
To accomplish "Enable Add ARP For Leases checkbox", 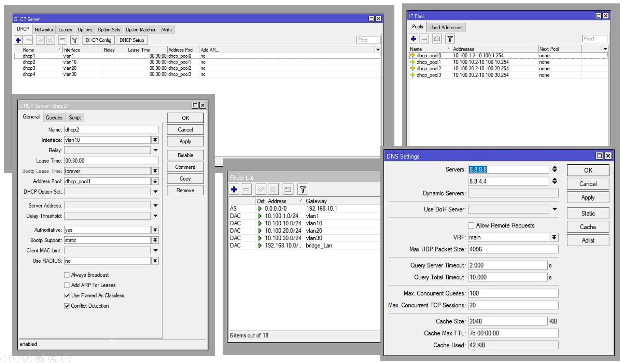I will (x=67, y=285).
